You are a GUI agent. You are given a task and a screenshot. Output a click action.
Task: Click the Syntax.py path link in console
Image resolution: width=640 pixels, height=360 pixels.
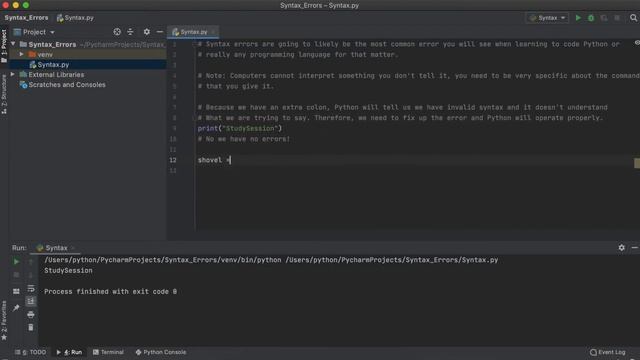click(392, 260)
